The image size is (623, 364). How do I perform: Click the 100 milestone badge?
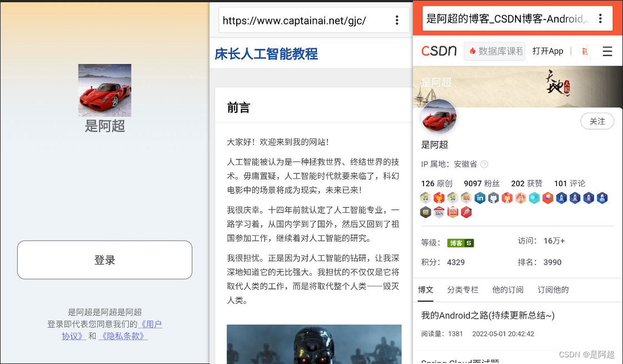(x=466, y=198)
